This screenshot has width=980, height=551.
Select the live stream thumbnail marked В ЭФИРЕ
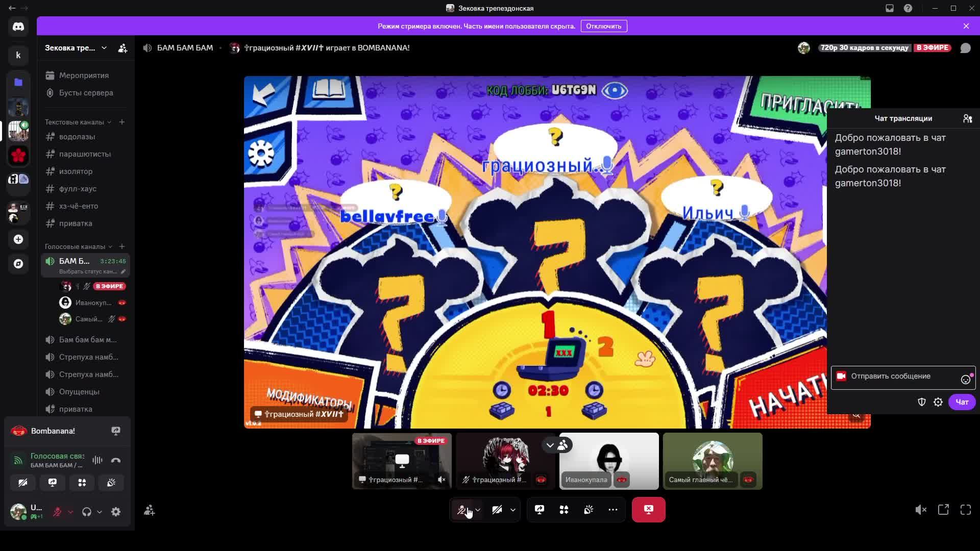click(402, 461)
